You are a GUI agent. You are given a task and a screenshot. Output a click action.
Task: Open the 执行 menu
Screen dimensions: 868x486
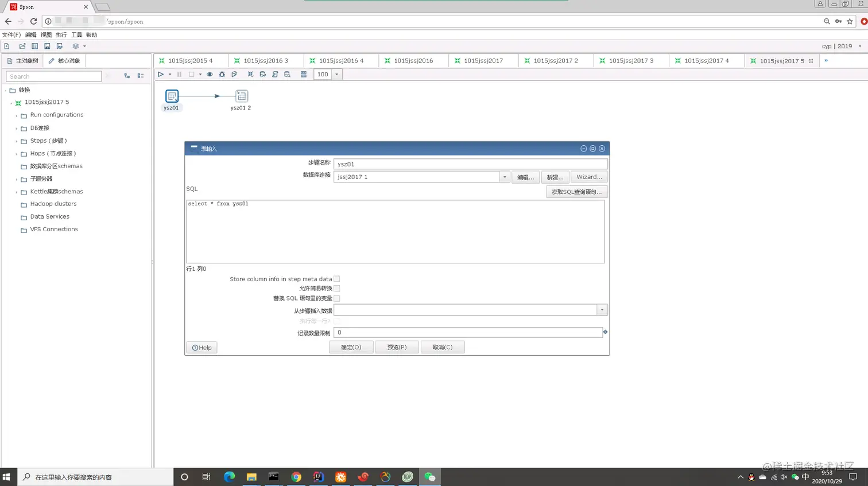[x=61, y=34]
